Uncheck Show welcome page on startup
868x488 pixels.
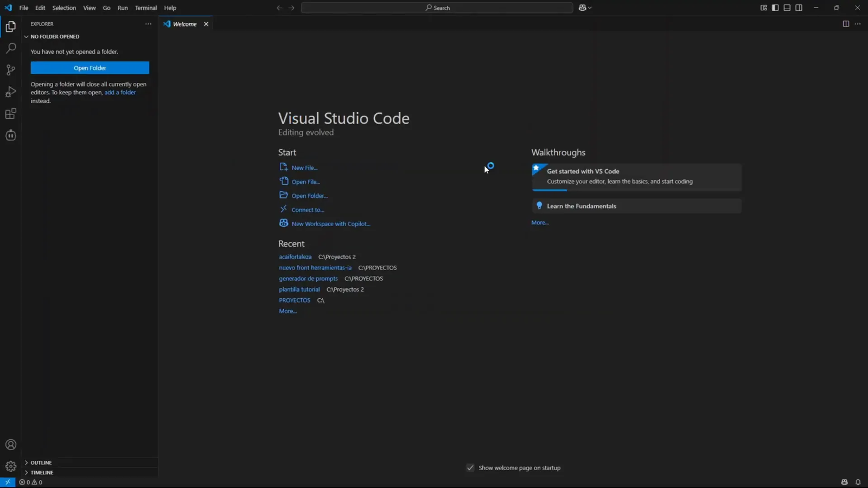(470, 467)
